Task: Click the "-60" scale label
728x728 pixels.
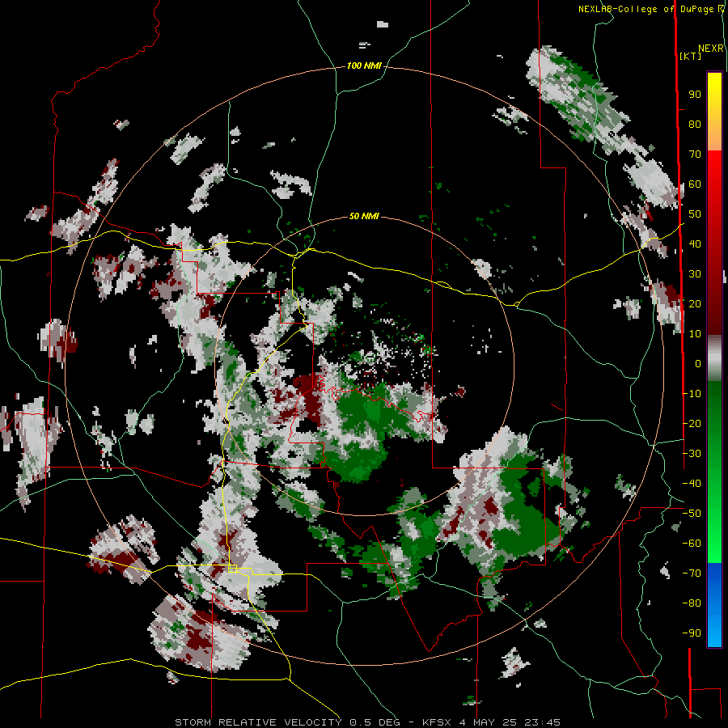Action: pos(692,544)
